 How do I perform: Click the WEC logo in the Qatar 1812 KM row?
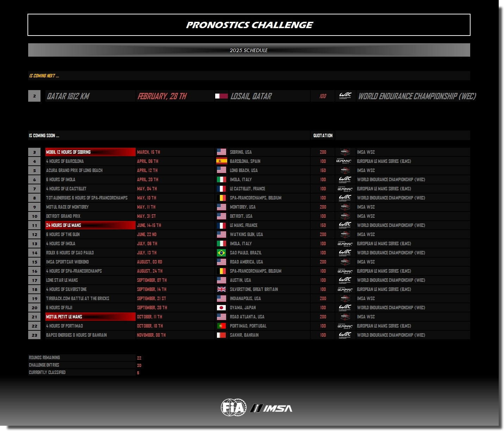click(345, 96)
